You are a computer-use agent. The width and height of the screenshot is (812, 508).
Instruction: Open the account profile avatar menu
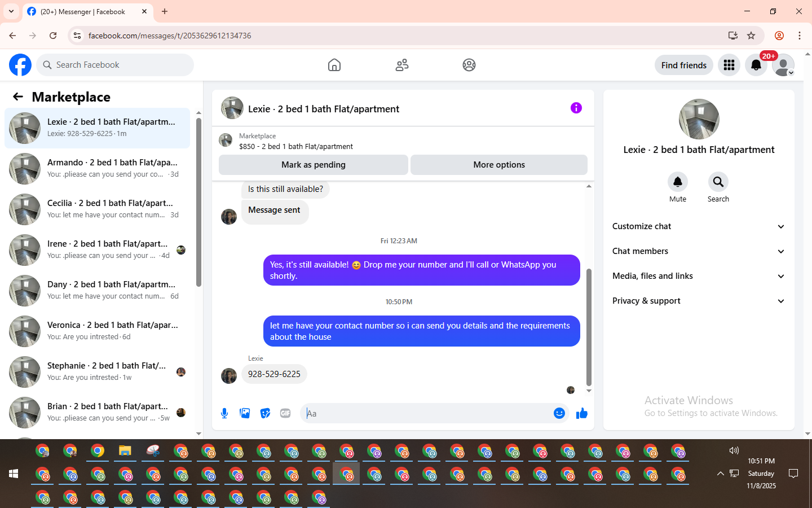click(783, 65)
